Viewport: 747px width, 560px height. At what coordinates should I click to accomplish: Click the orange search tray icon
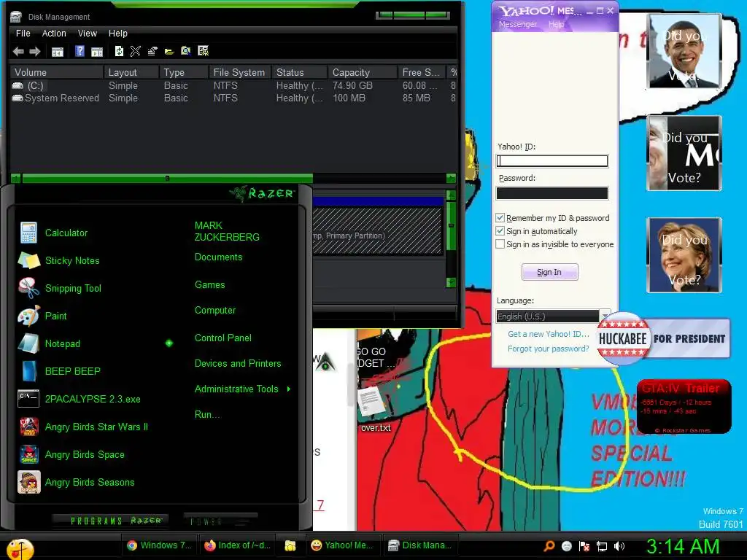pyautogui.click(x=549, y=545)
